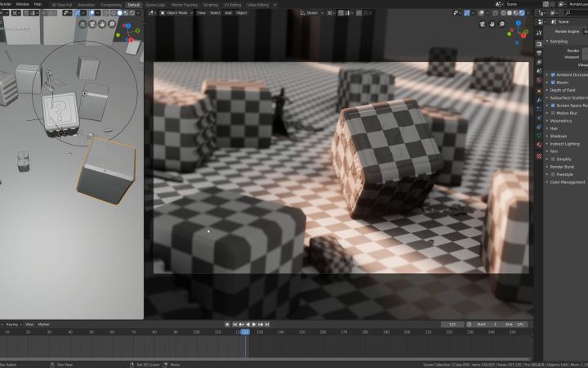Switch to the Motion Tracking workspace tab
588x368 pixels.
point(185,5)
